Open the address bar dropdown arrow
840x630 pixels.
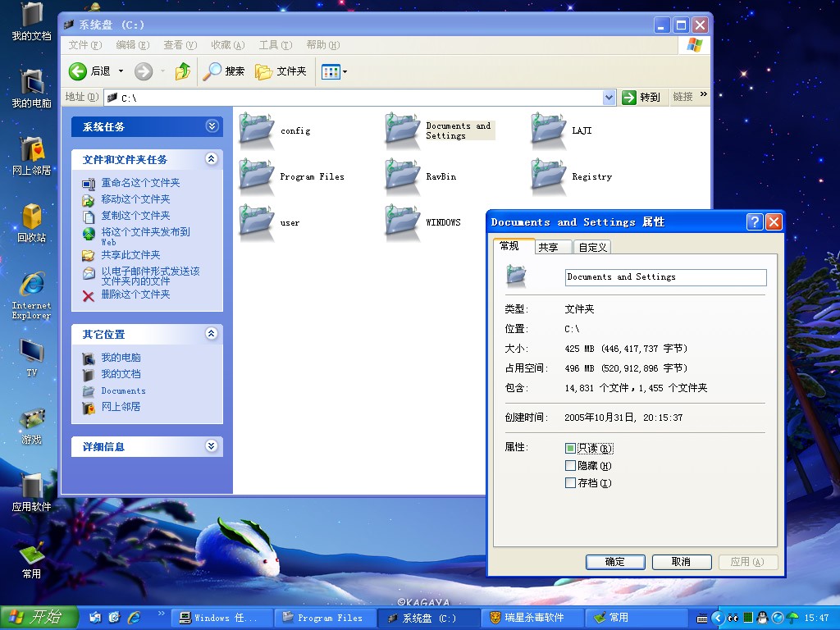tap(609, 98)
